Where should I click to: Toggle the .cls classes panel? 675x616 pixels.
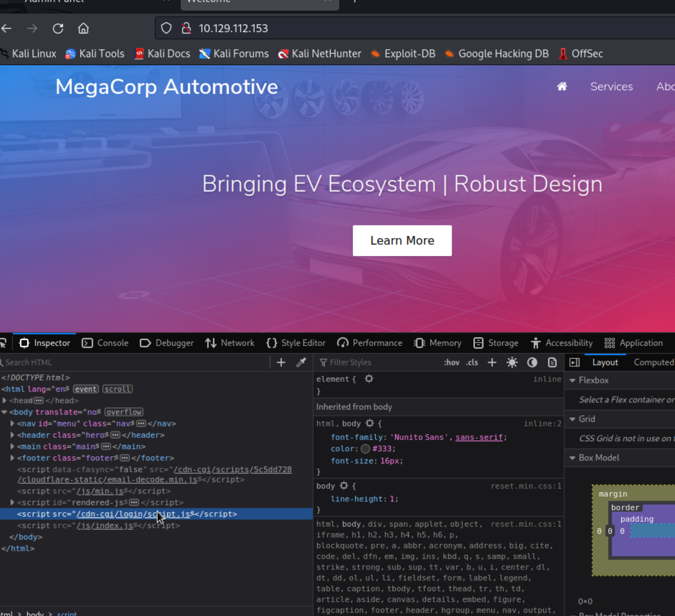472,362
